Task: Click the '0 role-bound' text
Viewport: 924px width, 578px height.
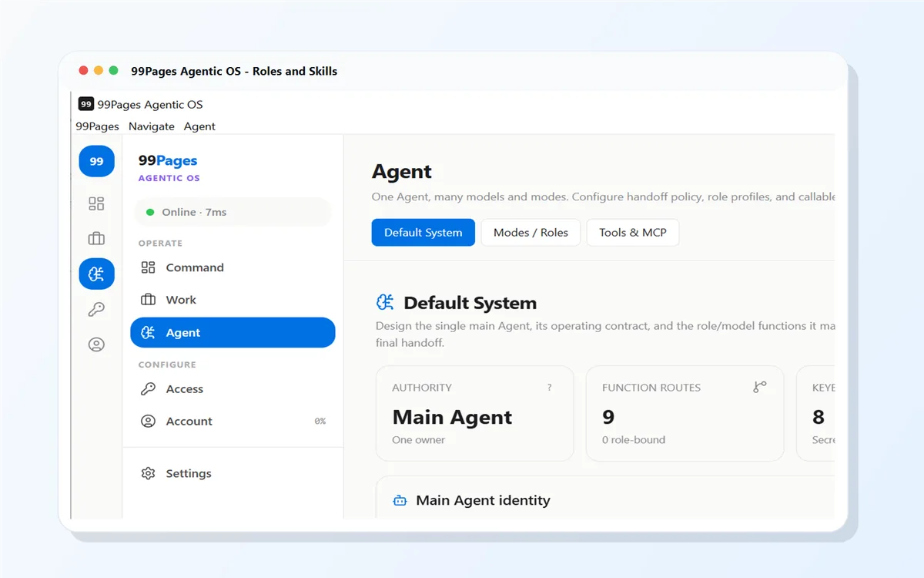Action: point(634,440)
